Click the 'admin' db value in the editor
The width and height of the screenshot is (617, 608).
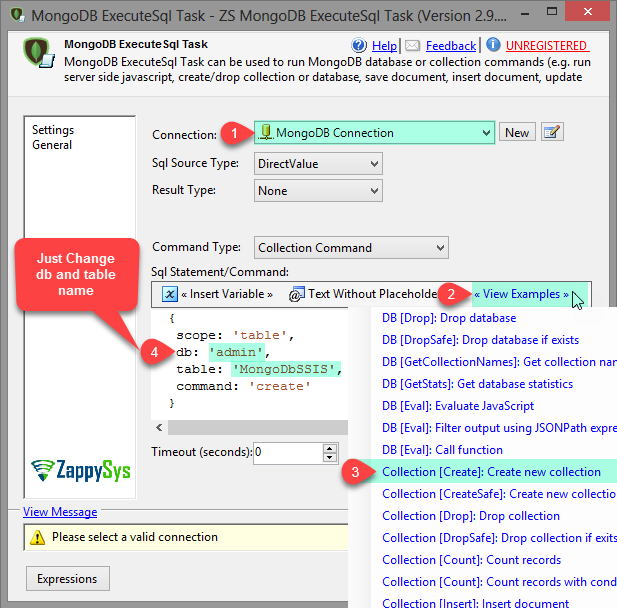[236, 352]
